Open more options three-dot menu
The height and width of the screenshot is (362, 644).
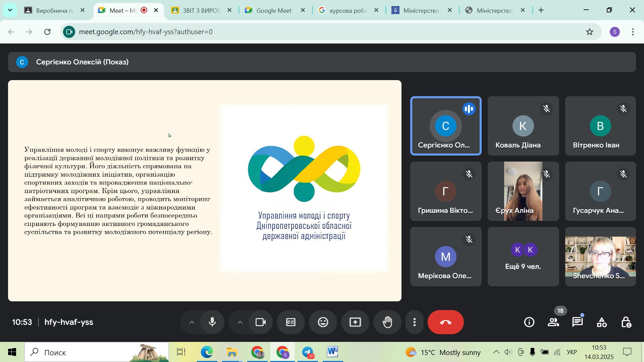coord(415,322)
